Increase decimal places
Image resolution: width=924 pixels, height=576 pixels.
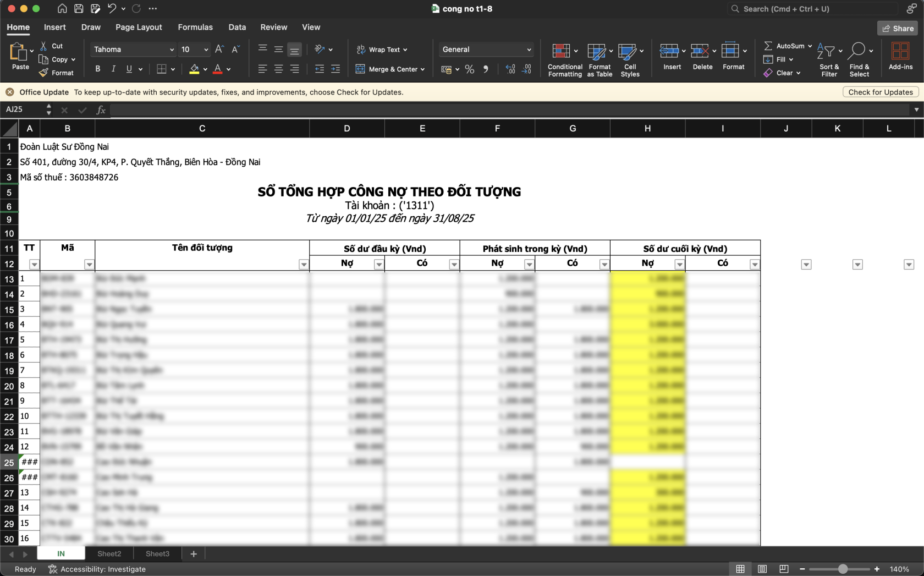click(x=510, y=69)
